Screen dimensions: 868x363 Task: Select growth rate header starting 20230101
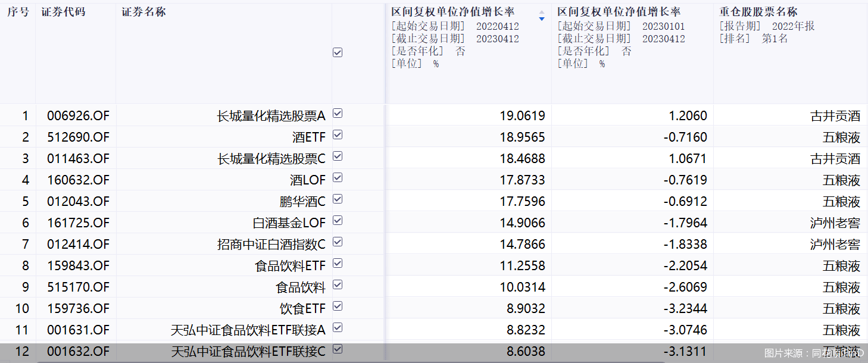click(x=619, y=12)
